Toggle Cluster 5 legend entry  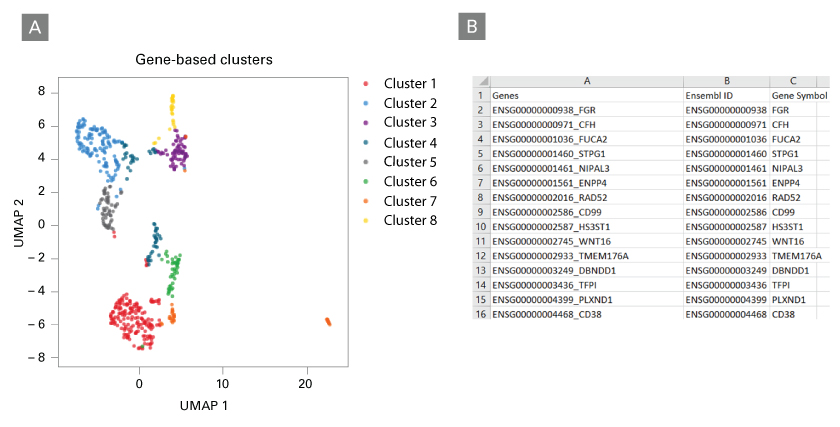pos(400,162)
